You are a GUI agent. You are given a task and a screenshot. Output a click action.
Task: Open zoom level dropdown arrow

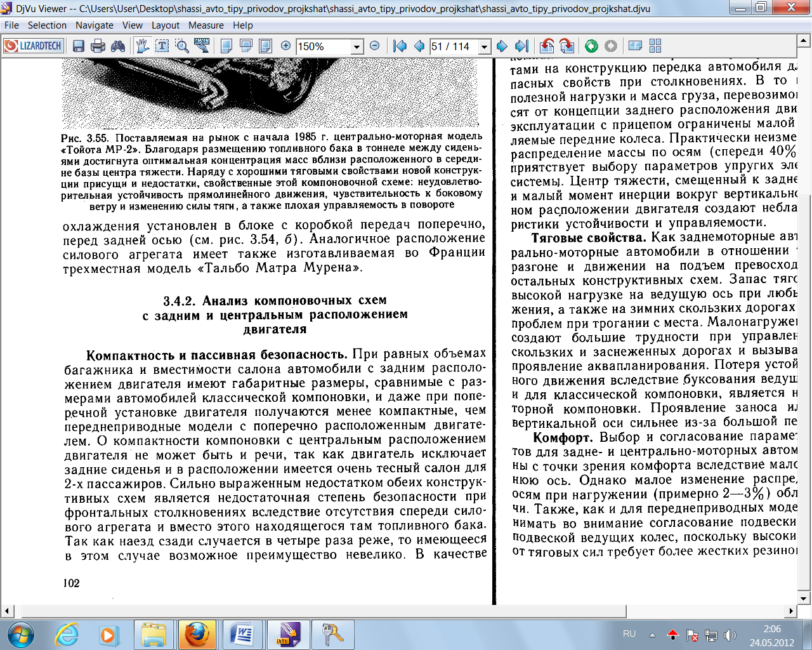[357, 46]
